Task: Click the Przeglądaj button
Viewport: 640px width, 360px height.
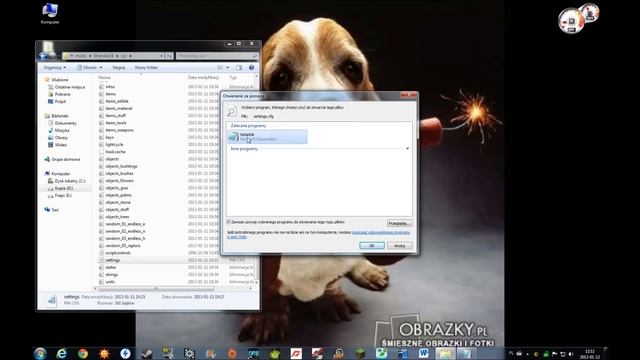Action: pyautogui.click(x=400, y=223)
